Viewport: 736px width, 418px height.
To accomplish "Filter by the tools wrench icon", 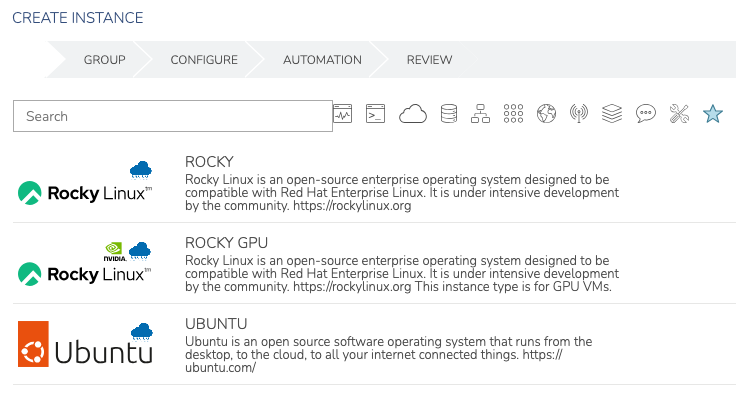I will (x=679, y=114).
